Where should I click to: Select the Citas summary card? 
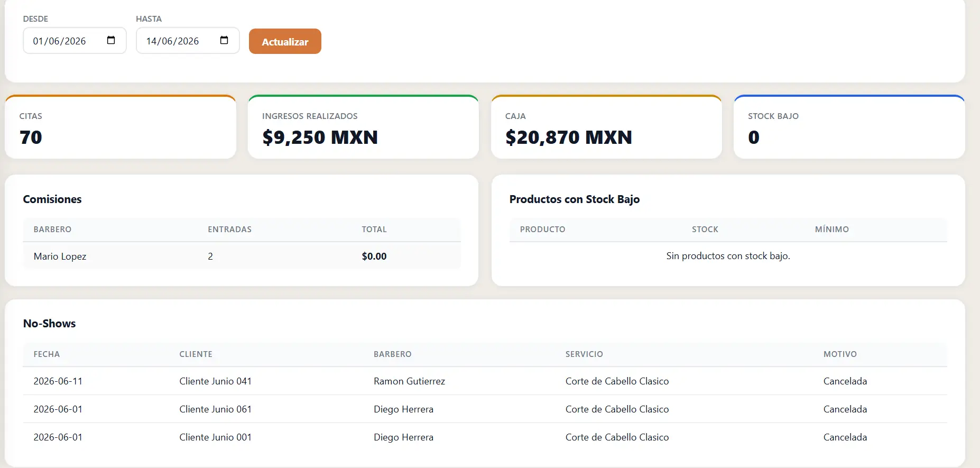point(121,127)
